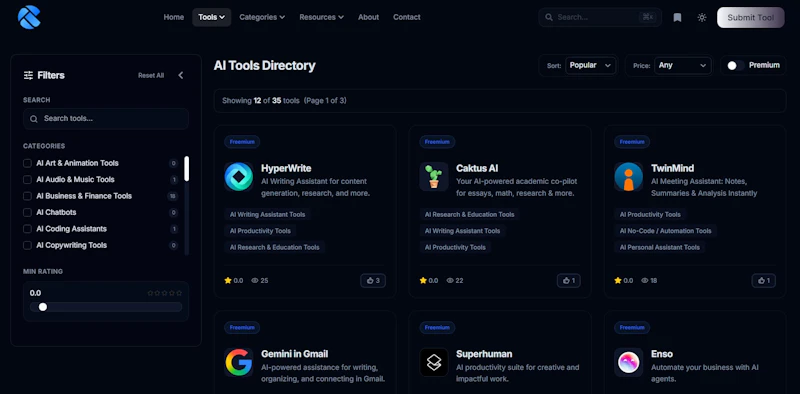Click the magnifier icon in header search

coord(549,17)
